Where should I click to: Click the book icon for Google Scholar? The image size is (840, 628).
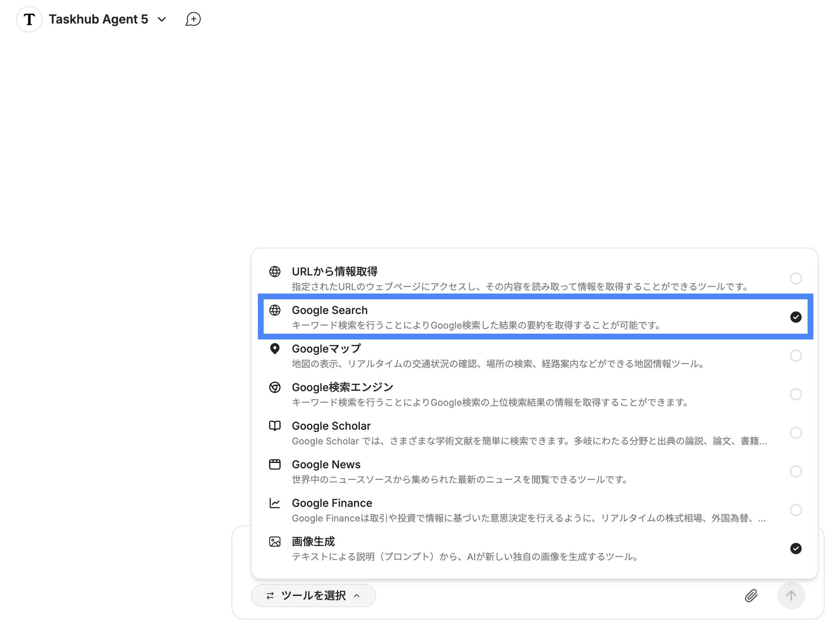point(274,426)
